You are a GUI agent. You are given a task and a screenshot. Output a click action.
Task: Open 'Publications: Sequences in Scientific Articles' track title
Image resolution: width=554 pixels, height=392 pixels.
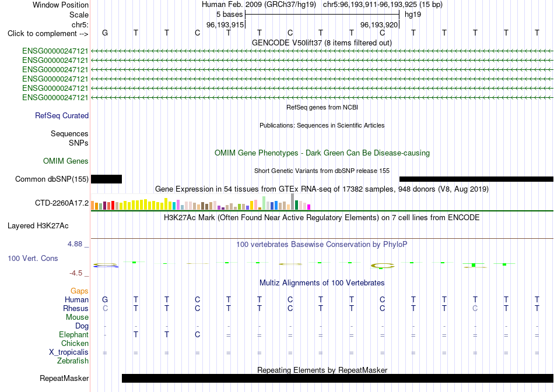tap(322, 125)
